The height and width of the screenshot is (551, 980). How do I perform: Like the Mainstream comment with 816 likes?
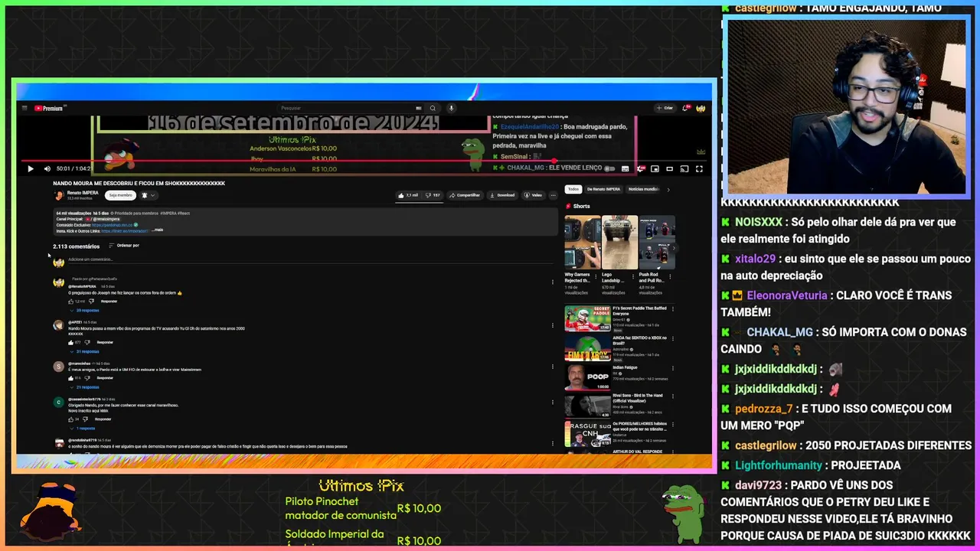(71, 378)
